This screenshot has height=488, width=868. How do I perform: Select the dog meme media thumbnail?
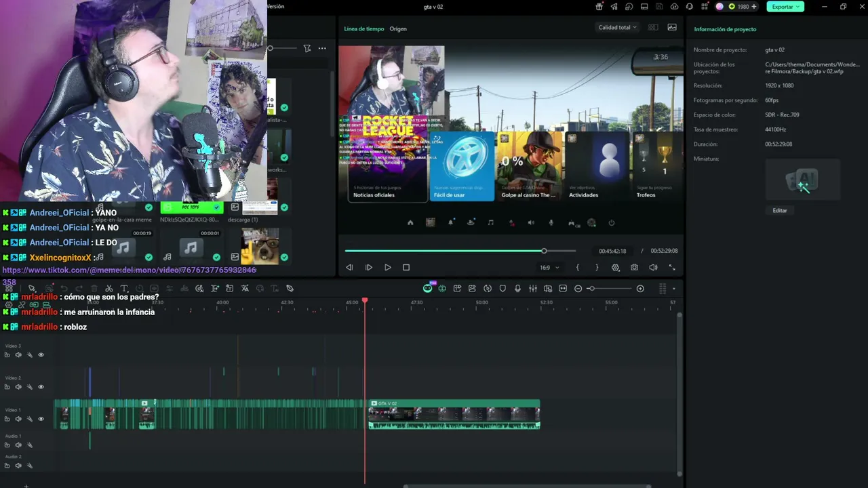click(x=260, y=245)
